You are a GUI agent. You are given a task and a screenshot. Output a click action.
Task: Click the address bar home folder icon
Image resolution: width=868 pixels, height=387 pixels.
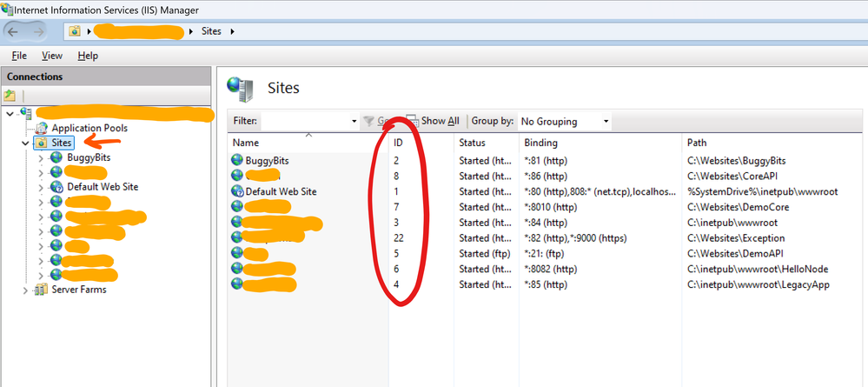point(75,31)
